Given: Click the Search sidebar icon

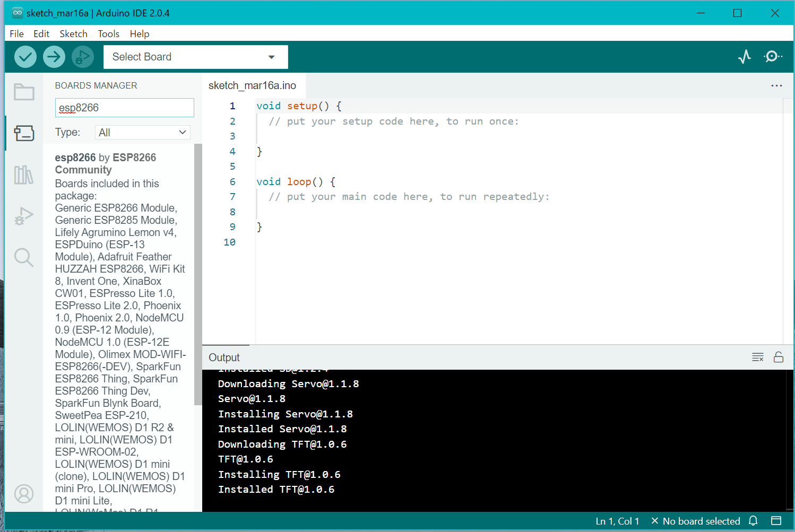Looking at the screenshot, I should click(x=23, y=257).
